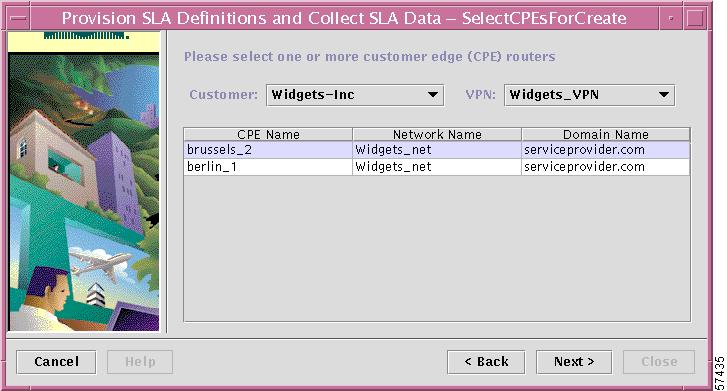
Task: Click the Help button
Action: coord(140,362)
